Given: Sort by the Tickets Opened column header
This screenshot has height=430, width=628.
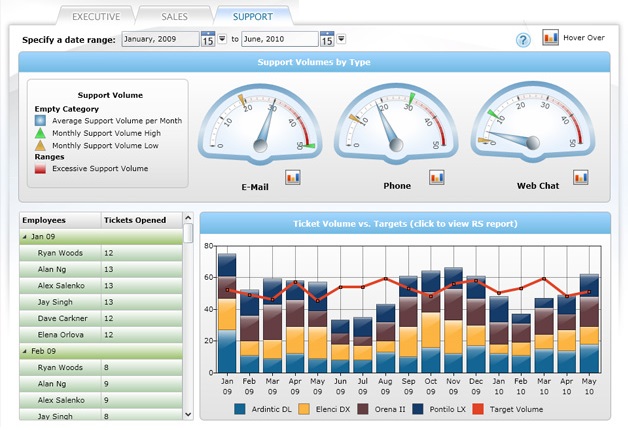Looking at the screenshot, I should 141,220.
